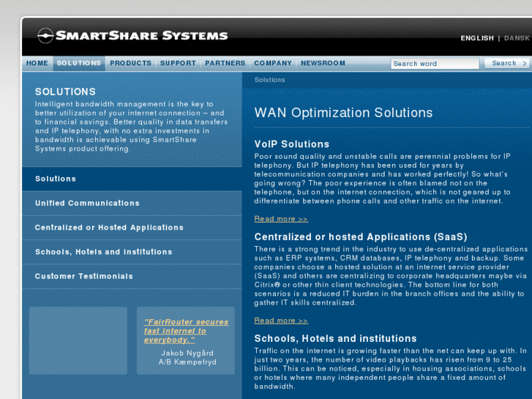Screen dimensions: 532x399
Task: Click the SmartShare Systems logo
Action: coord(132,35)
